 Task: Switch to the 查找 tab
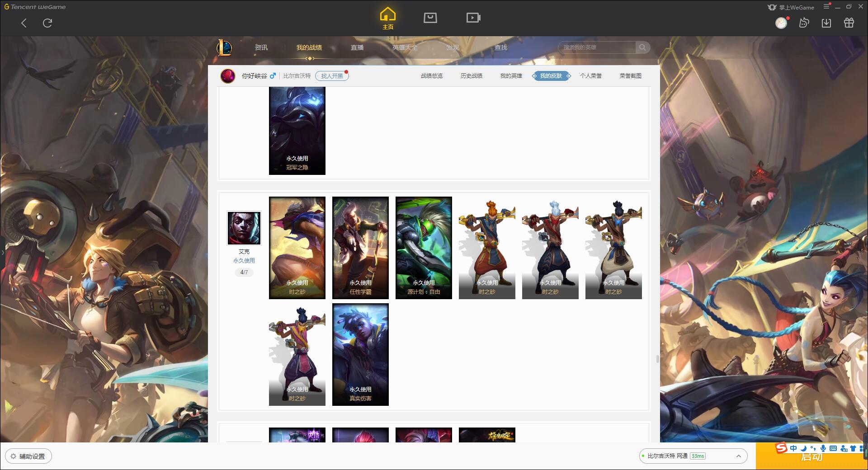click(x=501, y=47)
